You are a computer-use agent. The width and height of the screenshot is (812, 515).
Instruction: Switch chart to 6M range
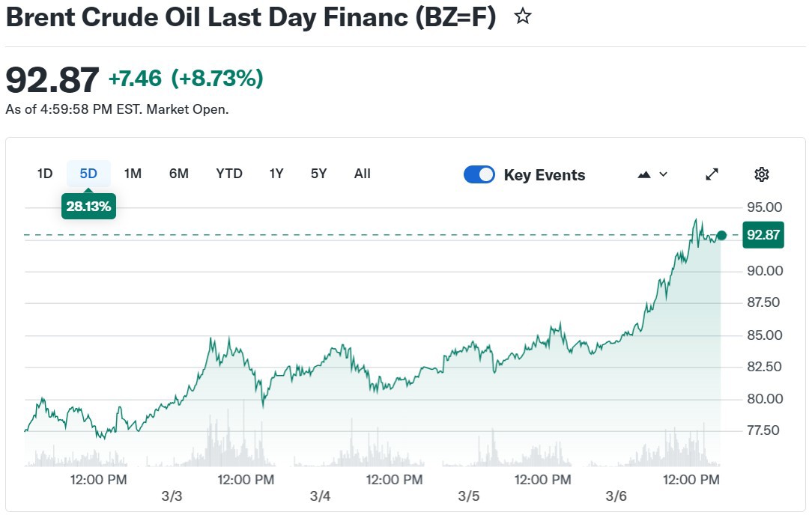tap(179, 174)
